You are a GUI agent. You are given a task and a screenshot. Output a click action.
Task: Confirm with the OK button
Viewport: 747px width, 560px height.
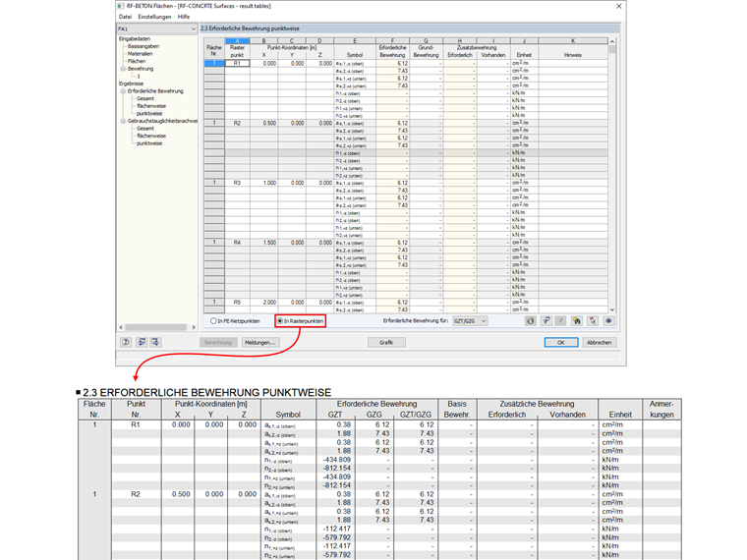pos(560,342)
